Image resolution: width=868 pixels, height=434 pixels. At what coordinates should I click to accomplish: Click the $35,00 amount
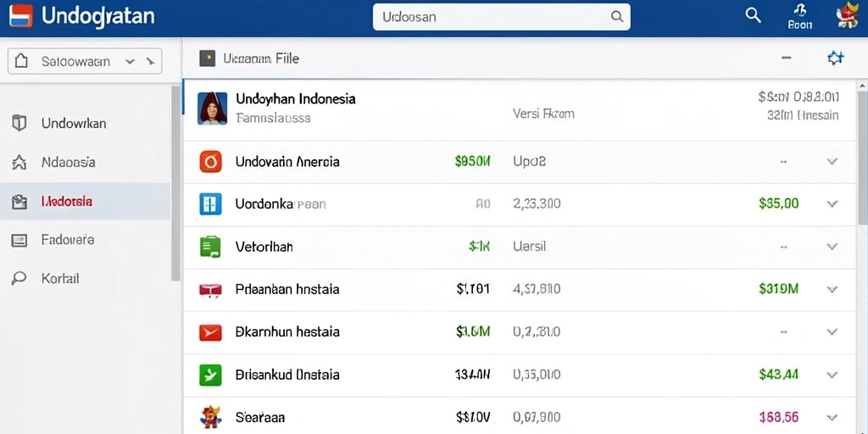[779, 203]
